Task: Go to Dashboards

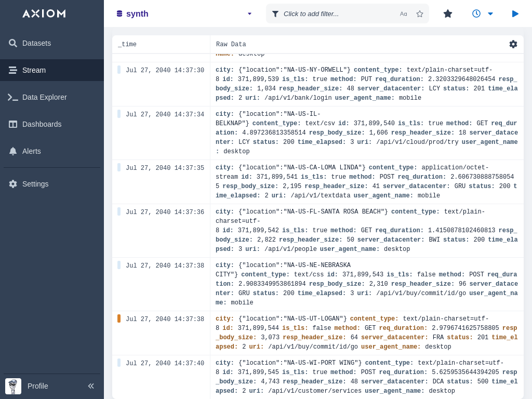Action: coord(42,124)
